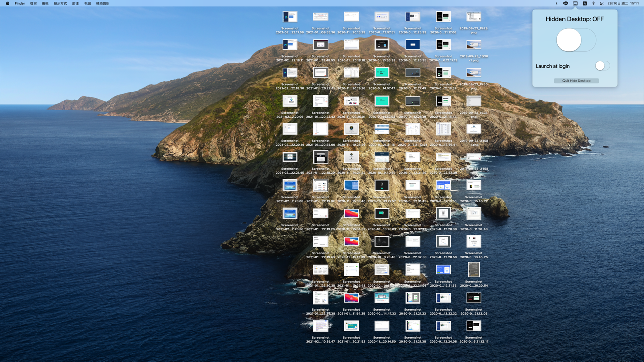The height and width of the screenshot is (362, 644).
Task: Select Screenshot 2021-02...10.35.47 desktop file
Action: pyautogui.click(x=320, y=332)
